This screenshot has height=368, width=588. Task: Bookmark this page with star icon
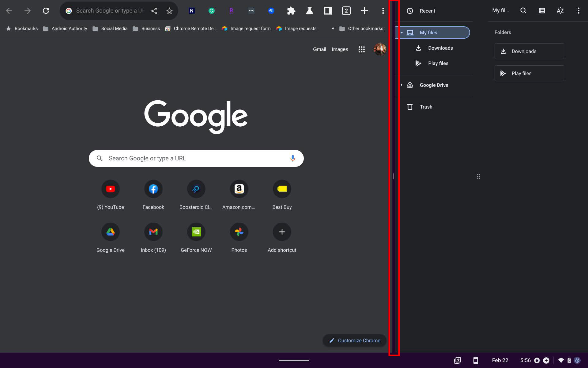(169, 11)
